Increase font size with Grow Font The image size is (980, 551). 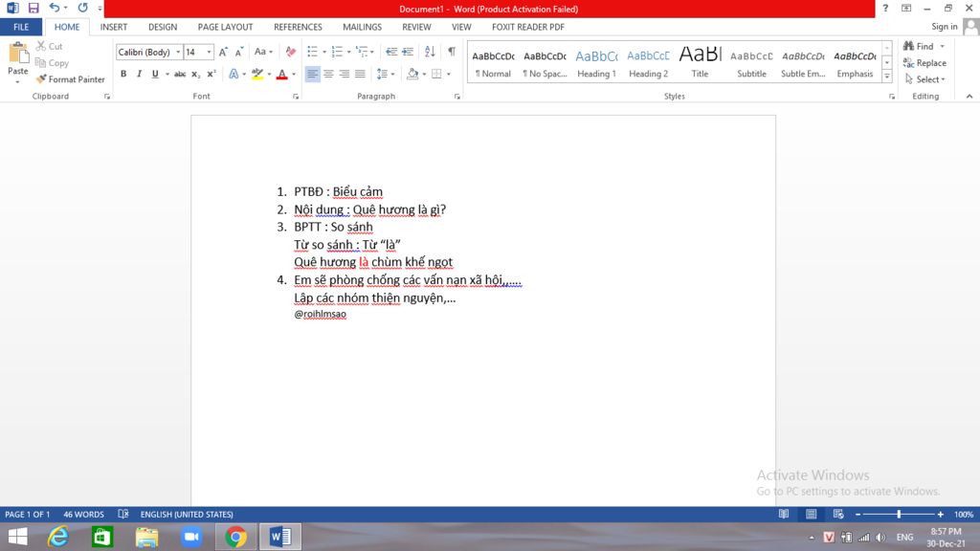click(223, 52)
